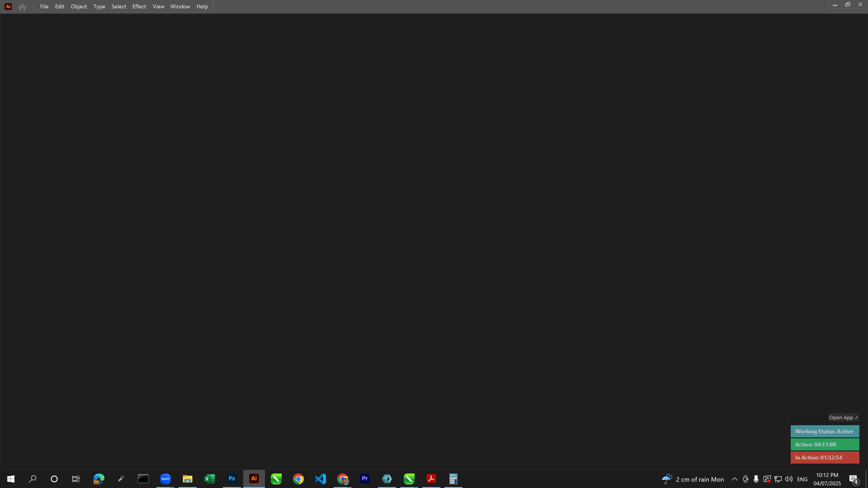The width and height of the screenshot is (868, 488).
Task: Restore down the Illustrator window
Action: pyautogui.click(x=847, y=5)
